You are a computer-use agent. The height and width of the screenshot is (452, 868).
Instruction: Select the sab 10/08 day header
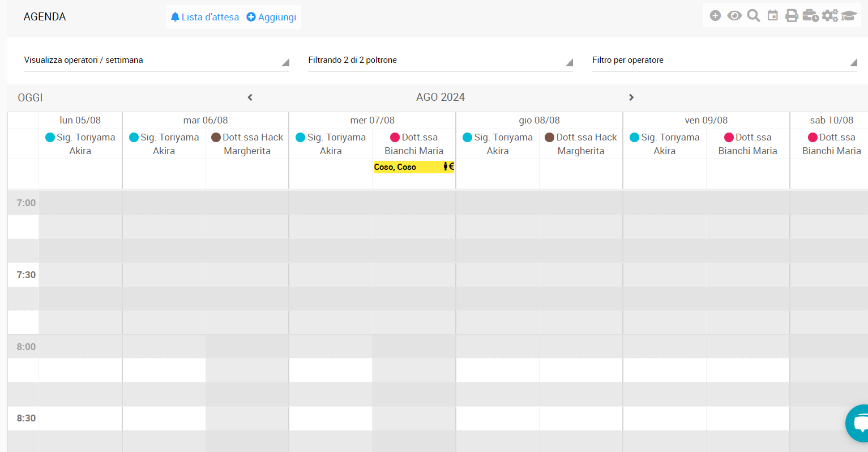coord(832,120)
